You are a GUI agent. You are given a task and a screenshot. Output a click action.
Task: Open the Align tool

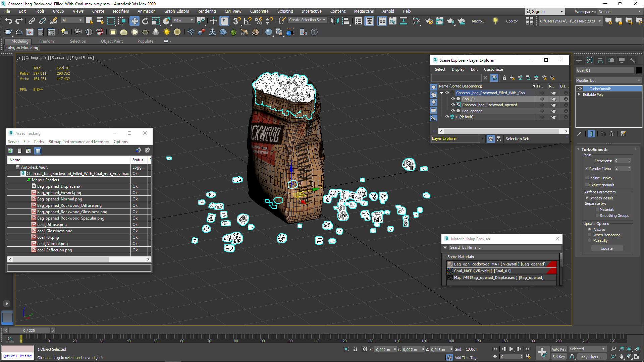345,21
